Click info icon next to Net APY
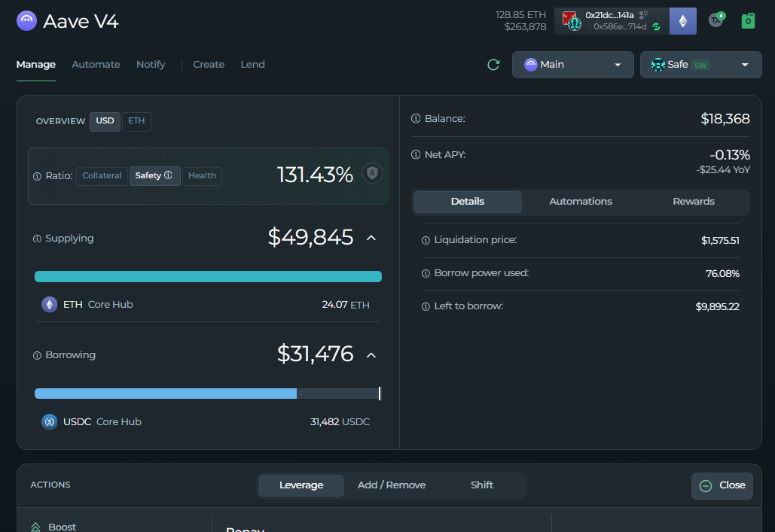Viewport: 775px width, 532px height. point(416,155)
